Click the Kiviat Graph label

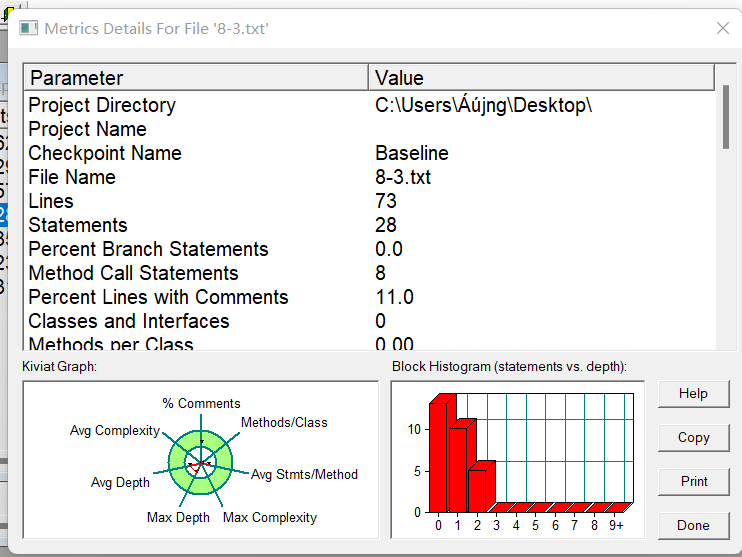[59, 367]
